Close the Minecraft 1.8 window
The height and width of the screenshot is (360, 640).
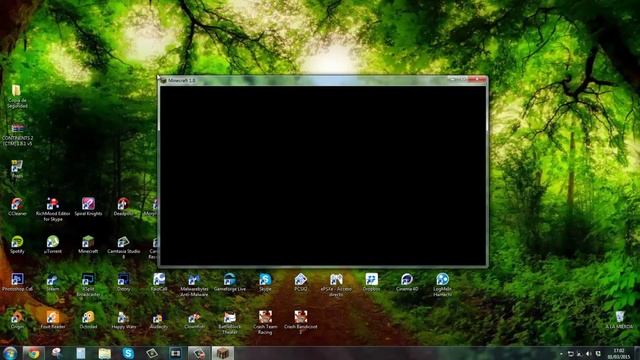pos(477,79)
